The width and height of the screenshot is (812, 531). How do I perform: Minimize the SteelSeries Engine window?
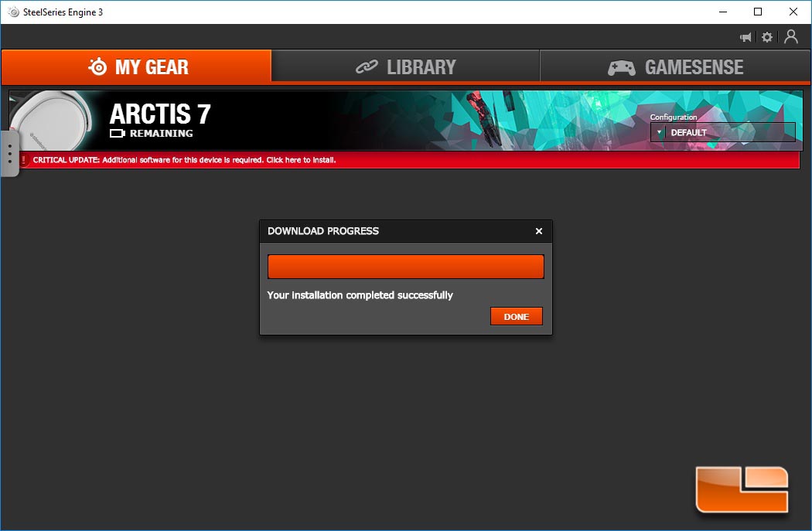pyautogui.click(x=723, y=12)
